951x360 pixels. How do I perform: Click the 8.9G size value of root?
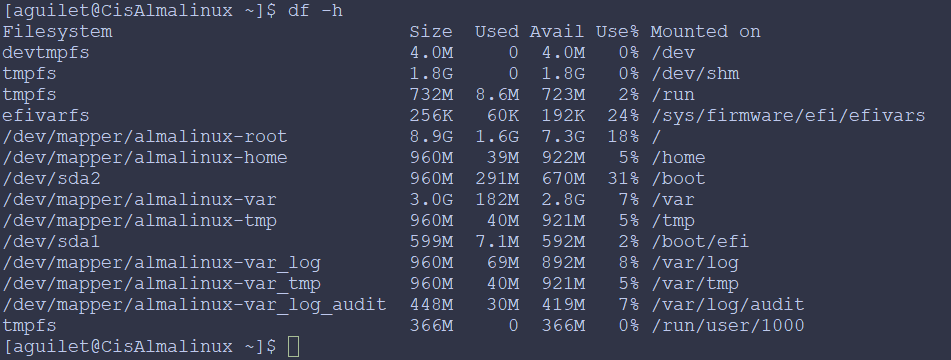pyautogui.click(x=431, y=137)
